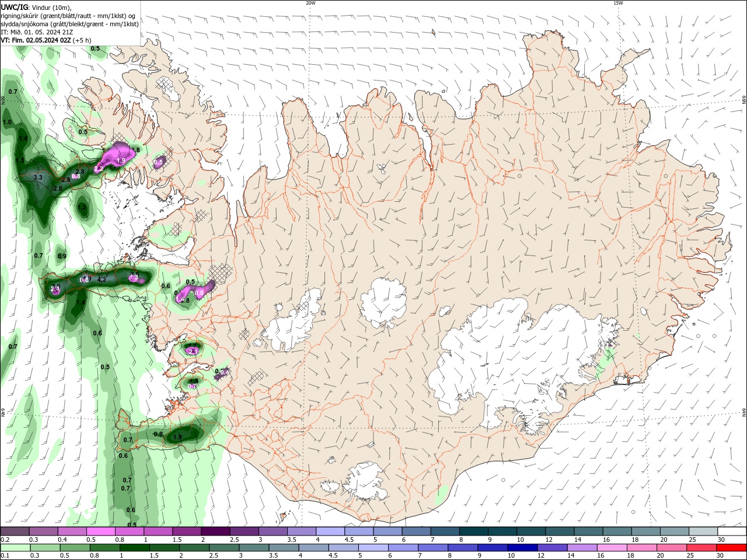Click the slate blue 6 snow-scale swatch
This screenshot has width=747, height=560.
click(x=417, y=531)
